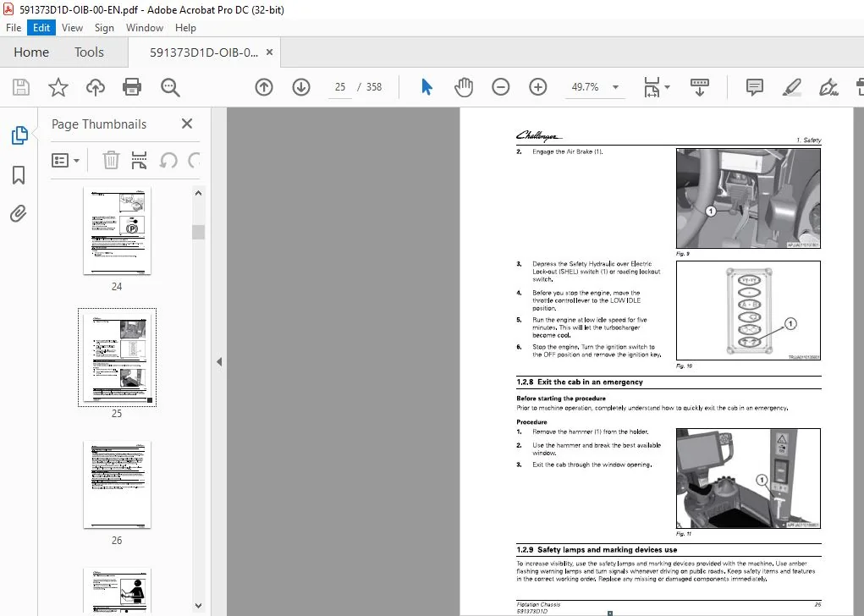Open the Find text magnifier icon
This screenshot has height=616, width=864.
point(170,87)
